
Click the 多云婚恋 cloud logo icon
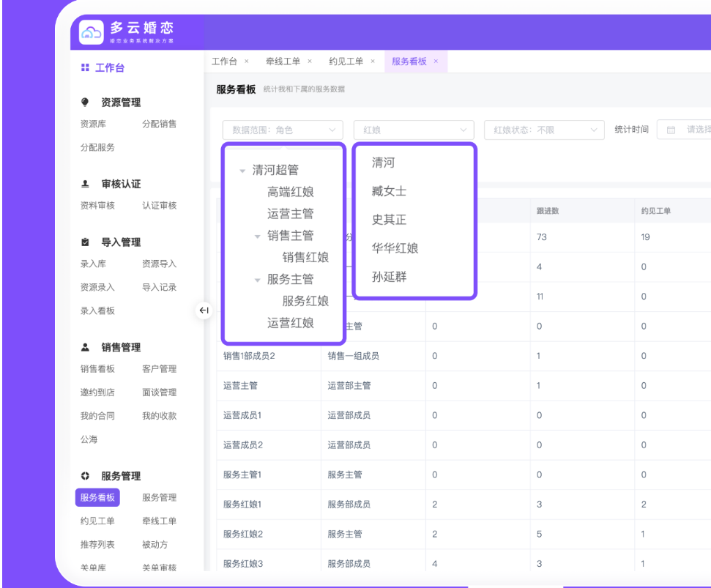click(92, 32)
